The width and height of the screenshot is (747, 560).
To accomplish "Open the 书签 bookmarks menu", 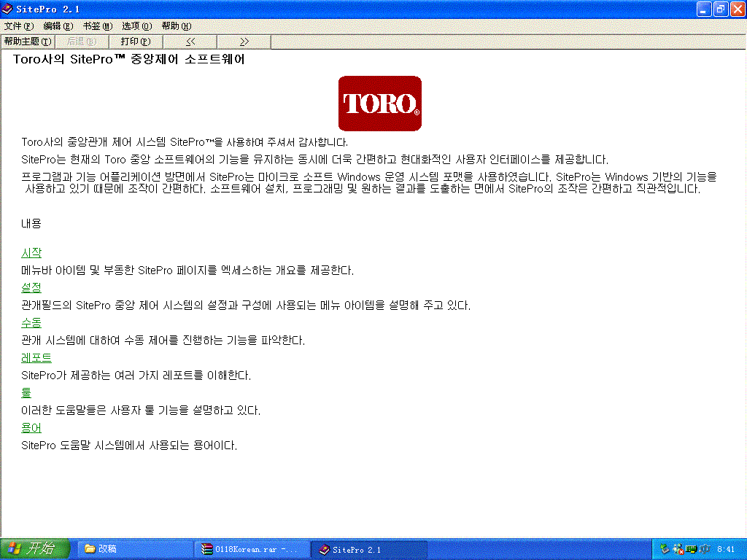I will 97,26.
